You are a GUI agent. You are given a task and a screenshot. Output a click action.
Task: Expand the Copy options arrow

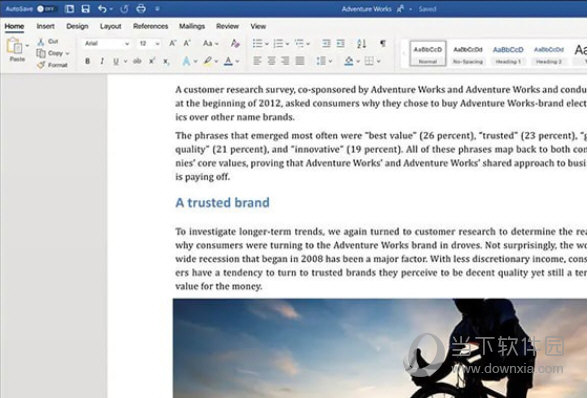point(68,54)
